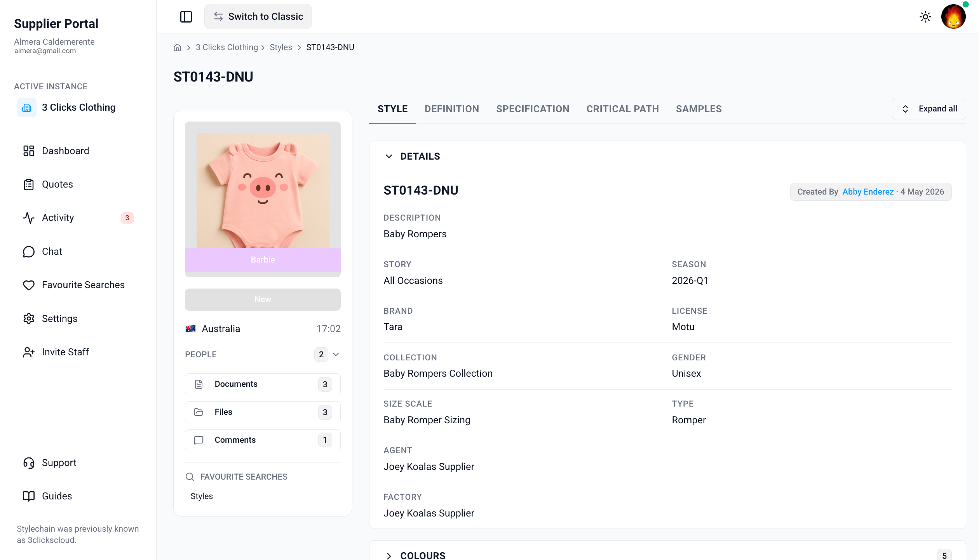
Task: Click the Tara brand value
Action: coord(393,327)
